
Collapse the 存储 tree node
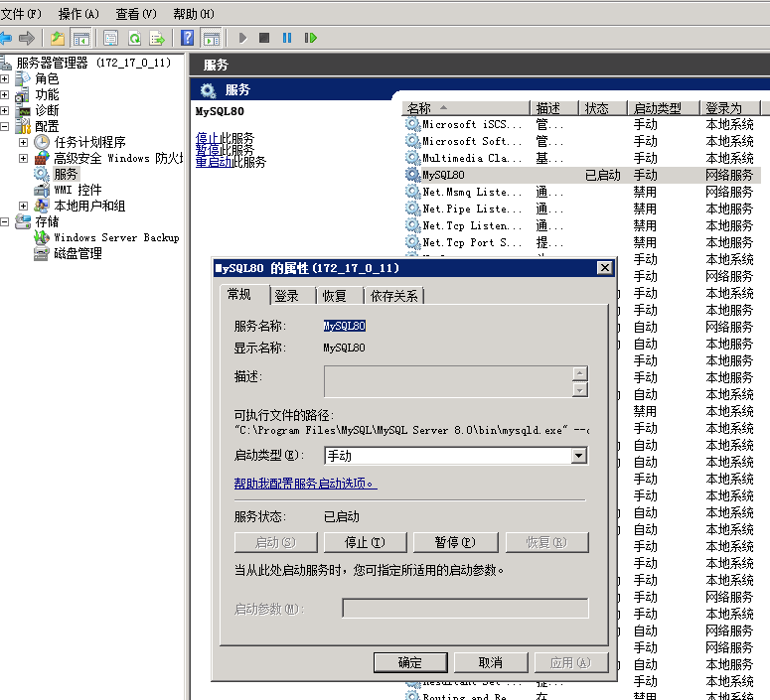point(4,221)
